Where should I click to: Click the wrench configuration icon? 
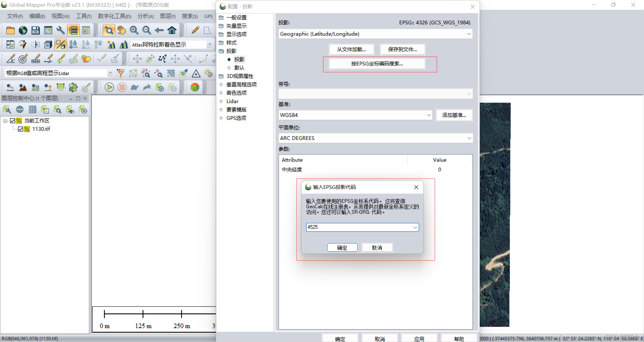(x=61, y=30)
